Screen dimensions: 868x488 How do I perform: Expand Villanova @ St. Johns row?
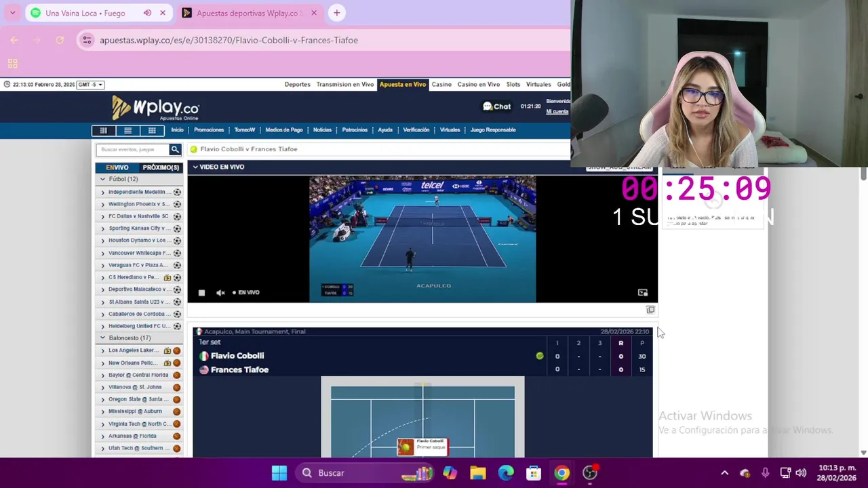click(x=103, y=387)
